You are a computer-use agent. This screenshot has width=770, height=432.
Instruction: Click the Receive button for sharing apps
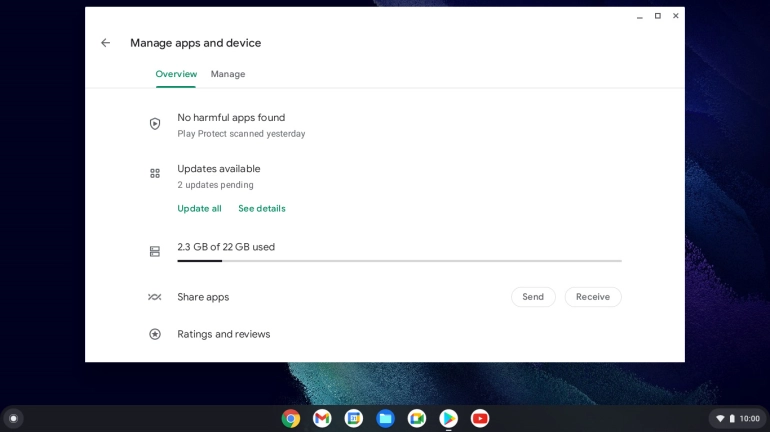[x=593, y=297]
